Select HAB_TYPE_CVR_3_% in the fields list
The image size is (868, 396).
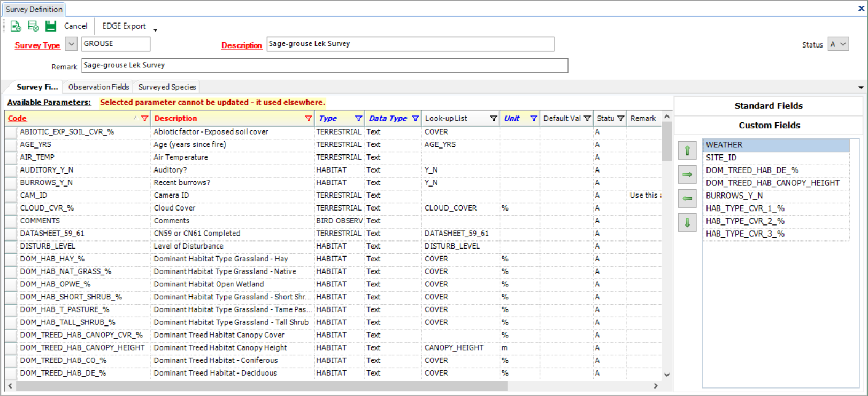click(x=776, y=234)
